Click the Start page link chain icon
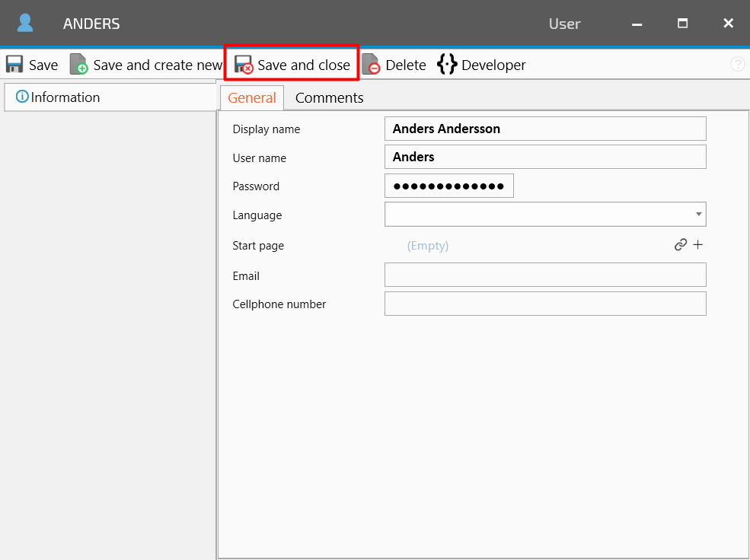Screen dimensions: 750x560 pyautogui.click(x=681, y=245)
